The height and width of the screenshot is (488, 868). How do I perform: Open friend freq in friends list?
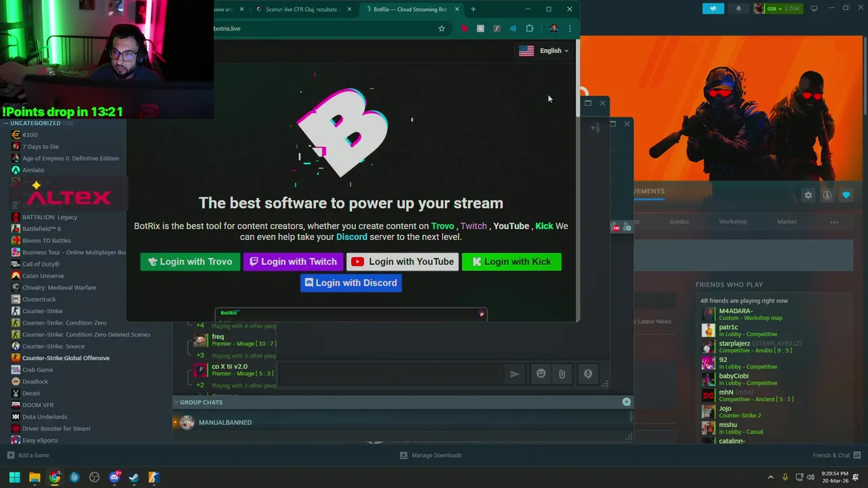[235, 340]
